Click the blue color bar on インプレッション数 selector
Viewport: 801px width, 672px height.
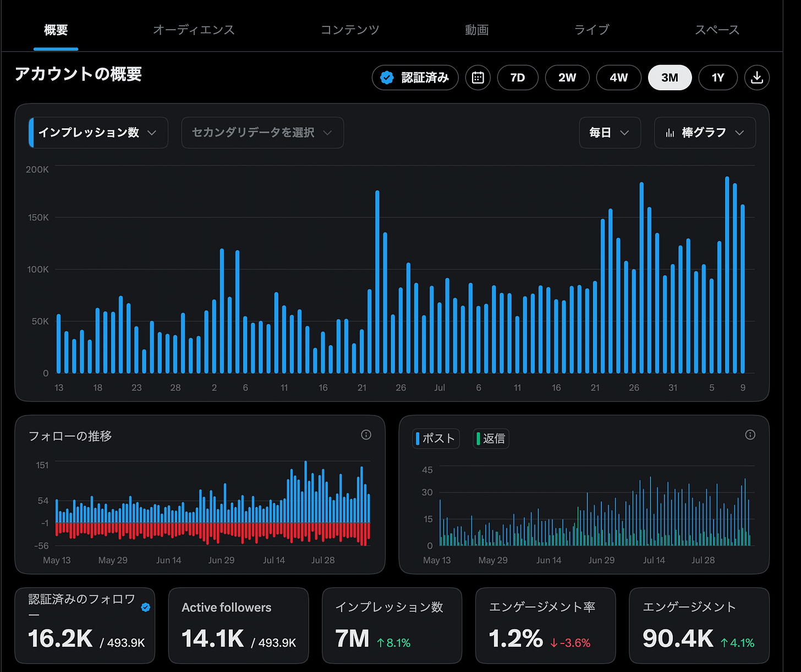click(31, 133)
